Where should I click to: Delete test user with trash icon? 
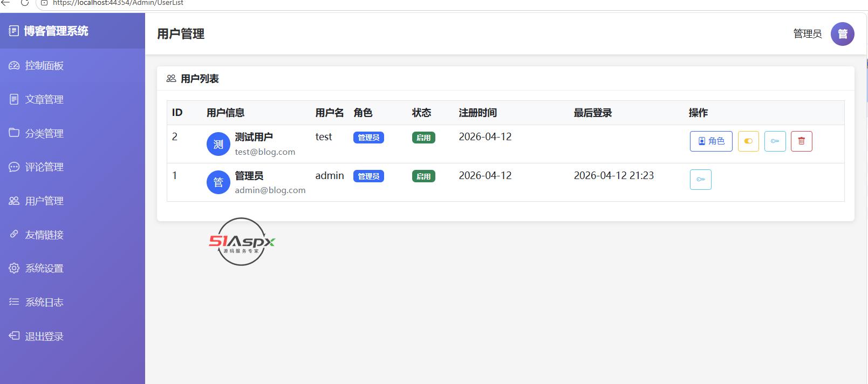coord(802,141)
